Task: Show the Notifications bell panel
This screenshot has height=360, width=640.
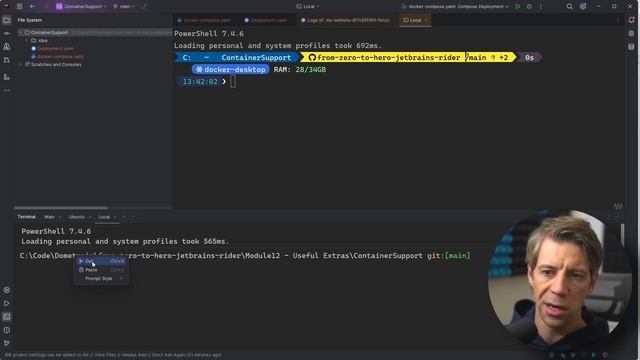Action: click(x=631, y=20)
